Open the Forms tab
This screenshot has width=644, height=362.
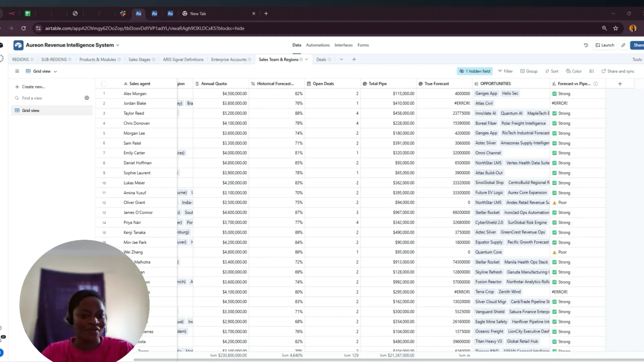[x=363, y=45]
